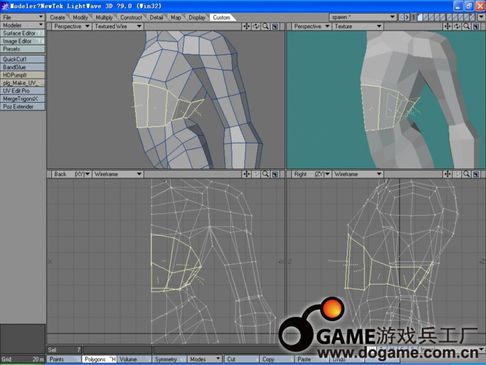Screen dimensions: 486x365
Task: Click the rotate icon of top-left Perspective viewport
Action: [256, 26]
